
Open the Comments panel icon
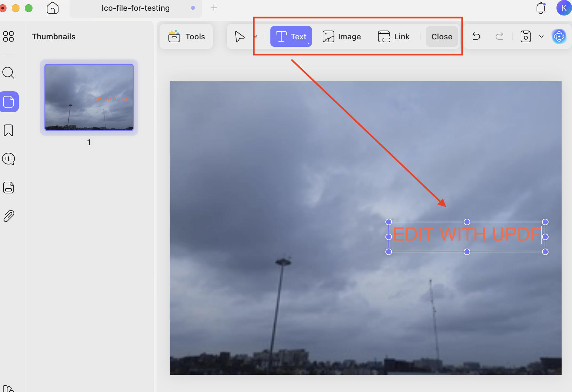coord(8,159)
